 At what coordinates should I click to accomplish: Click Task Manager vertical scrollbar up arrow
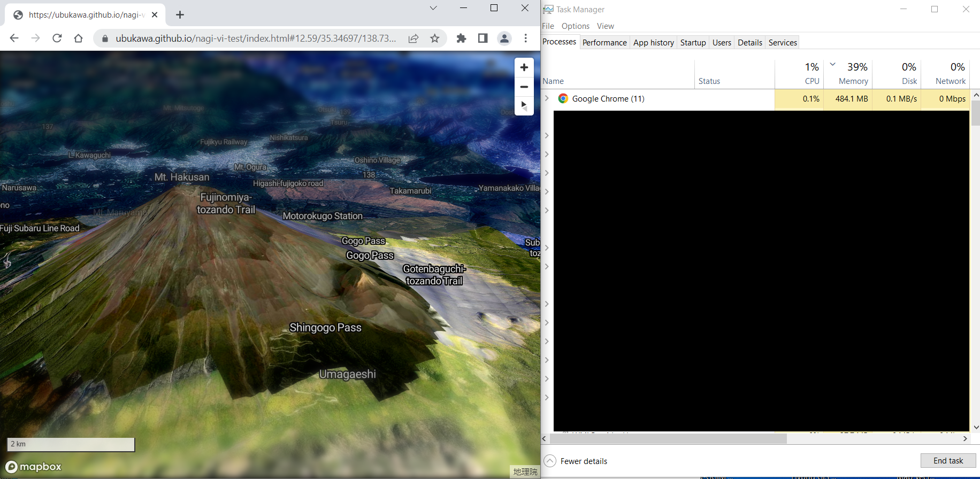pyautogui.click(x=976, y=95)
